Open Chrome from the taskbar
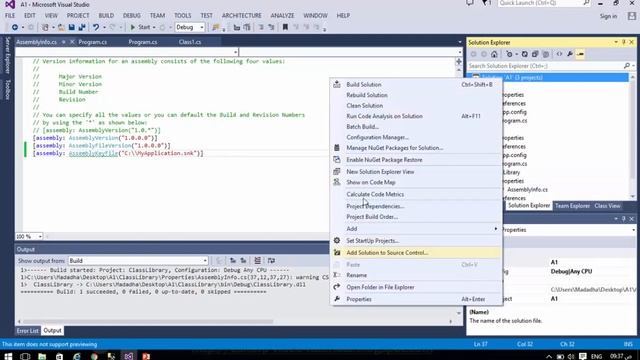The height and width of the screenshot is (360, 640). click(94, 356)
